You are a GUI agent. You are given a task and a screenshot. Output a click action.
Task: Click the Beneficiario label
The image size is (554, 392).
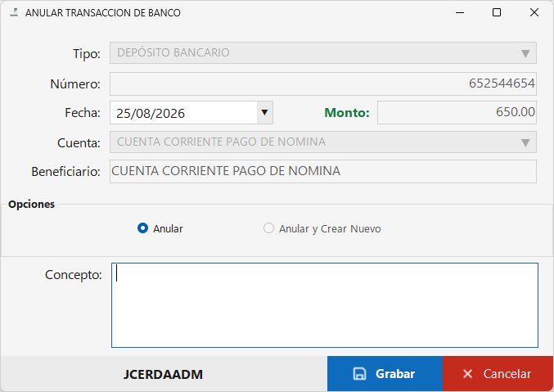(65, 171)
